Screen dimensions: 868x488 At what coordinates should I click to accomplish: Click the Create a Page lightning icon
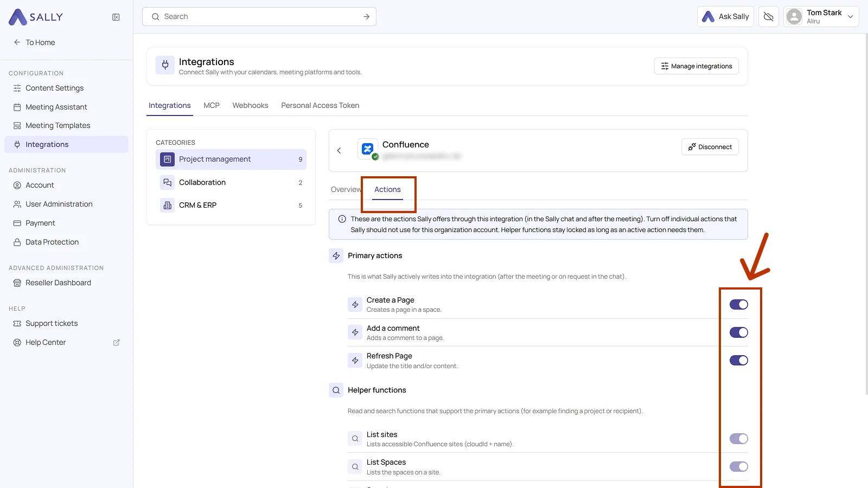click(x=355, y=305)
